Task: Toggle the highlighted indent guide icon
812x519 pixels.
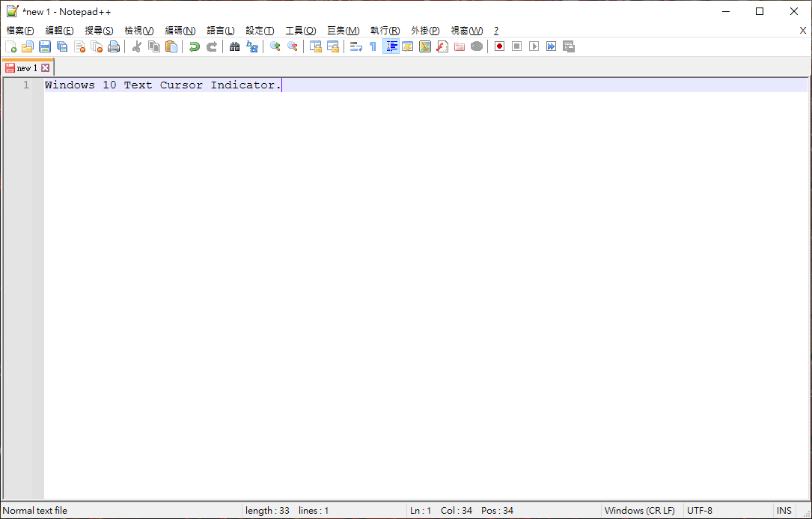Action: [x=391, y=46]
